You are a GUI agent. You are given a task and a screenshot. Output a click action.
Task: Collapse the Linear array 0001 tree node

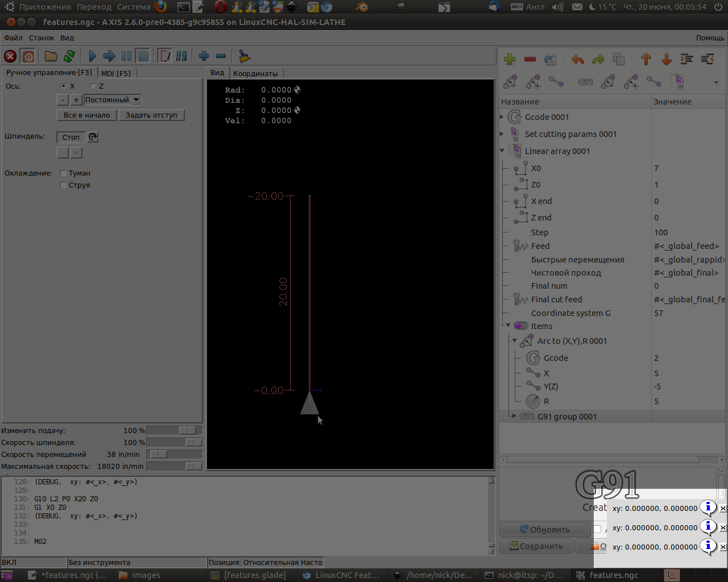(502, 151)
